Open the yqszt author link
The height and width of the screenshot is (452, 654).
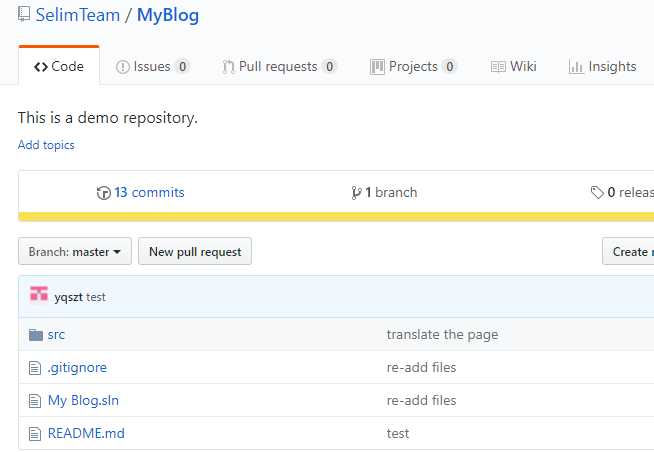(68, 297)
